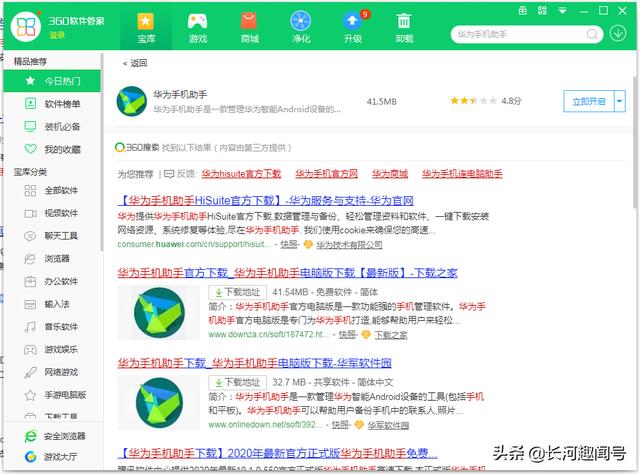Open 华为hisuite官方下载 suggestion
The image size is (640, 475).
[x=241, y=174]
